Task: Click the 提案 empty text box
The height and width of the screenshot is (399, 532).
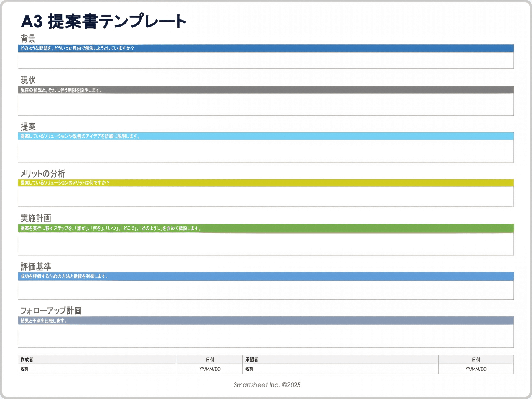Action: pos(265,151)
